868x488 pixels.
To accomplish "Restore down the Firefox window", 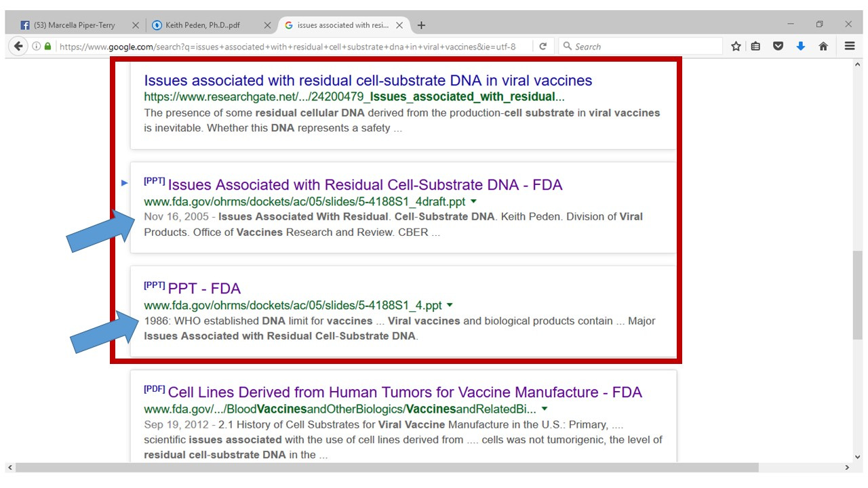I will point(819,24).
